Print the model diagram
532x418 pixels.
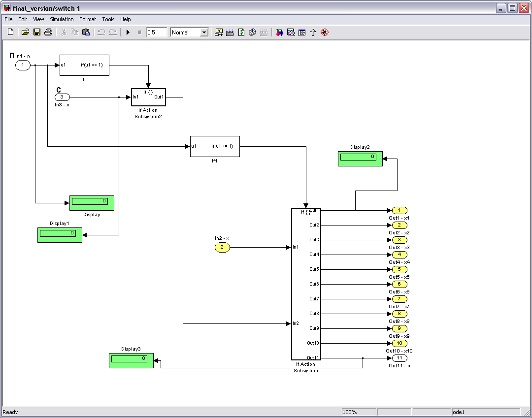(48, 32)
